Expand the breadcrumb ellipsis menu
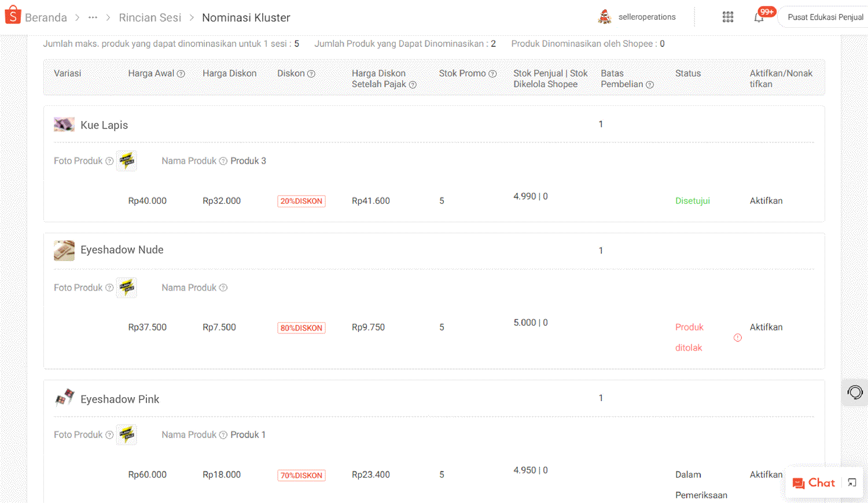Viewport: 868px width, 503px height. click(x=93, y=17)
